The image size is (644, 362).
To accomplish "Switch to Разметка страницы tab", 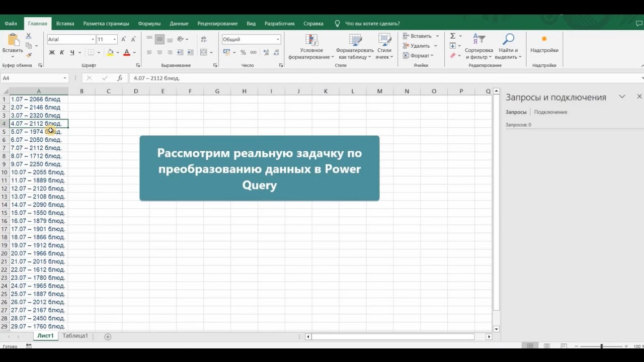I will pyautogui.click(x=106, y=24).
